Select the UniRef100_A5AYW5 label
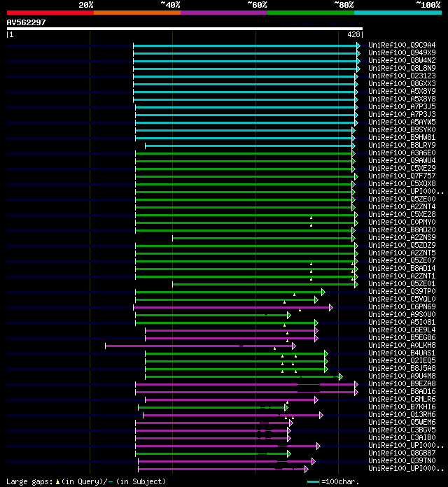 pos(402,122)
